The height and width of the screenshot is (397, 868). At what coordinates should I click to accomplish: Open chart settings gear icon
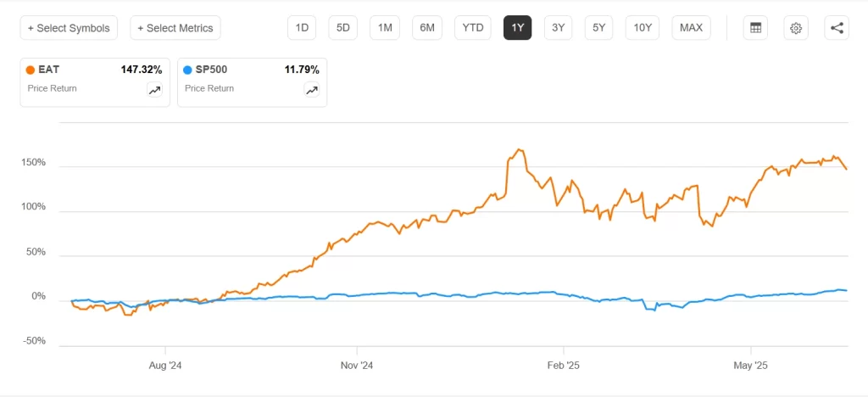[796, 28]
